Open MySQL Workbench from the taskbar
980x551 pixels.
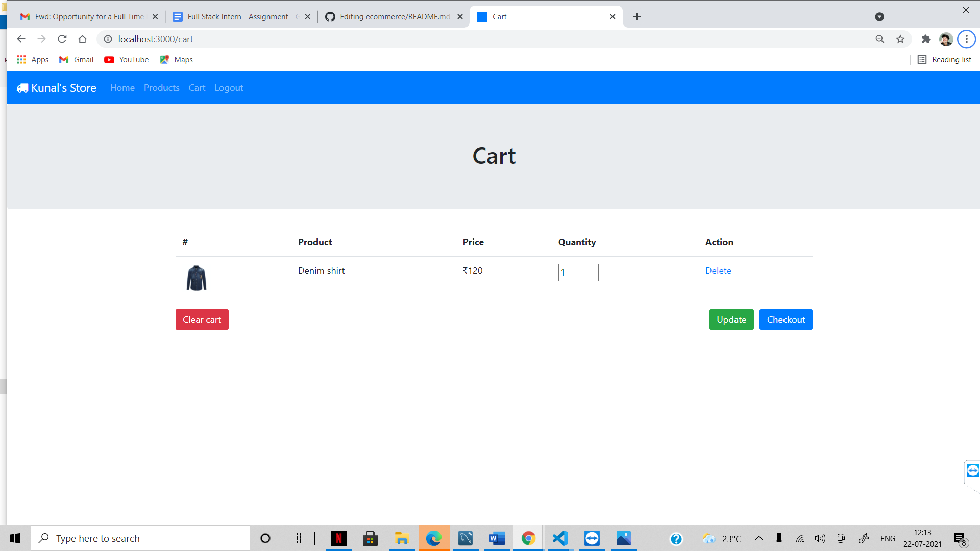point(465,538)
